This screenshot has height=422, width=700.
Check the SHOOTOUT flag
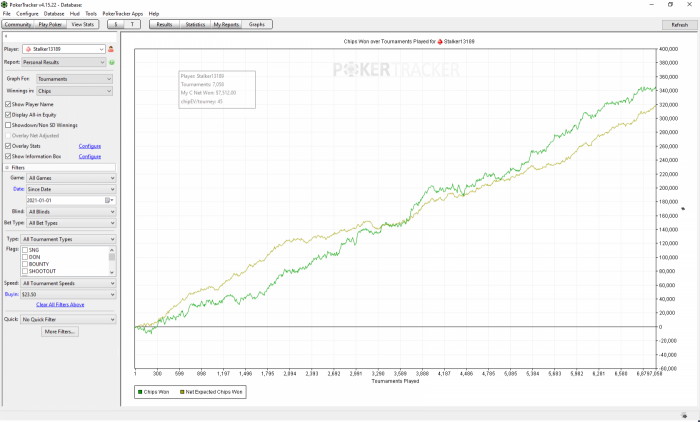click(x=25, y=271)
